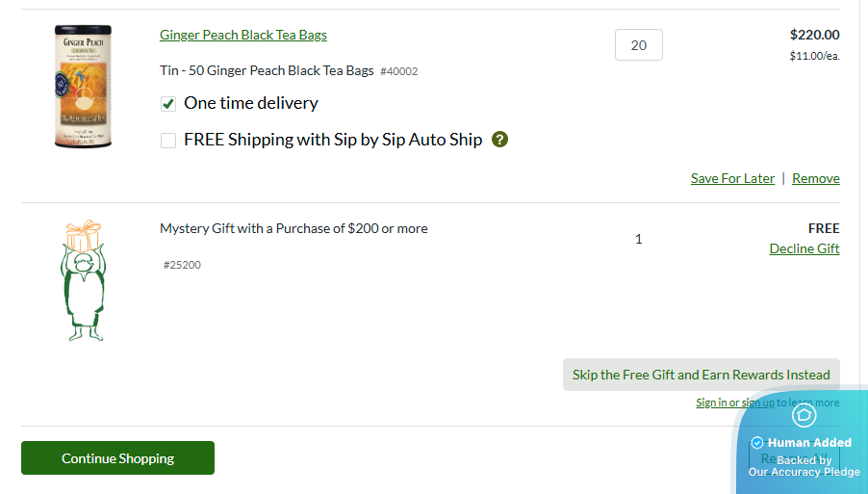868x494 pixels.
Task: Save the tea item for later
Action: (732, 178)
